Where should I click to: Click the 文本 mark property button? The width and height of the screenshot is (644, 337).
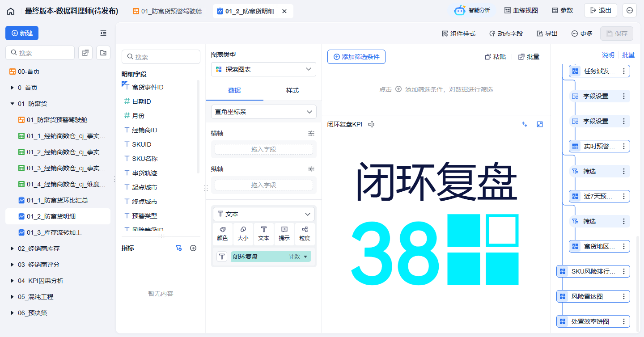(x=264, y=234)
